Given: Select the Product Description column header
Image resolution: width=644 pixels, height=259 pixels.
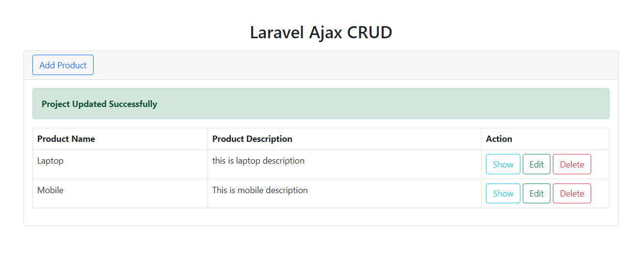Looking at the screenshot, I should click(x=252, y=139).
